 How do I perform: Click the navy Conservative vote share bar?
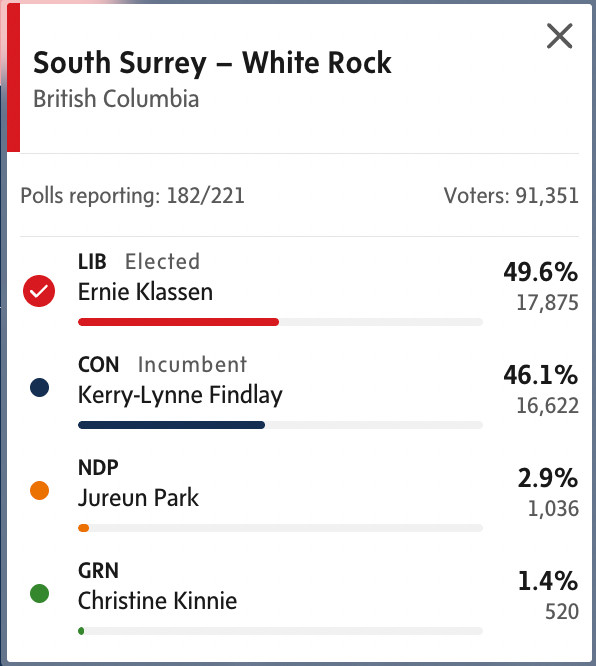click(171, 425)
